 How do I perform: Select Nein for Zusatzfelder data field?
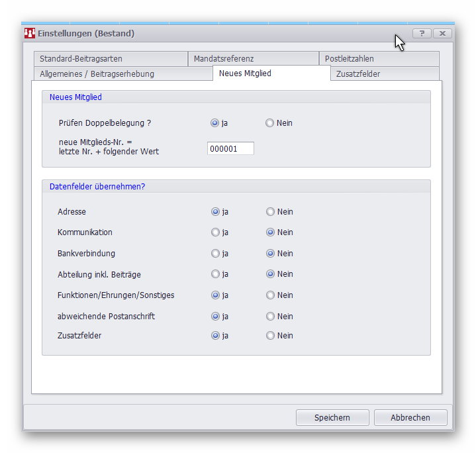tap(270, 336)
